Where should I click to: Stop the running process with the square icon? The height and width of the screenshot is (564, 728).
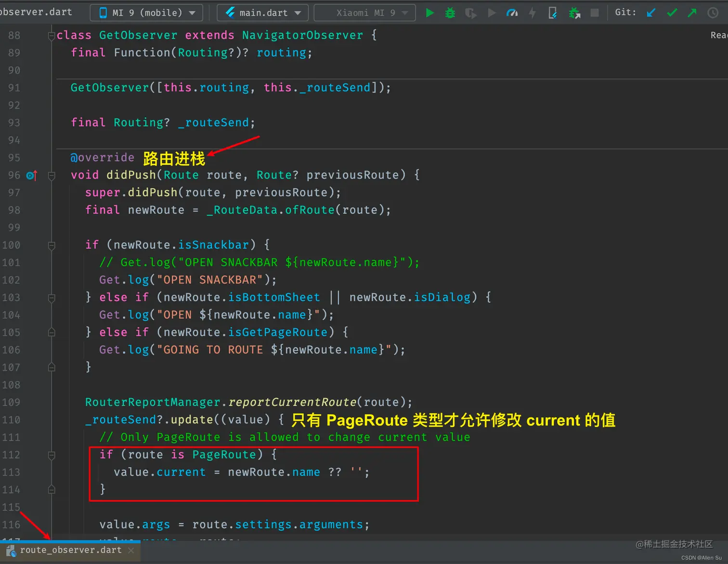595,13
